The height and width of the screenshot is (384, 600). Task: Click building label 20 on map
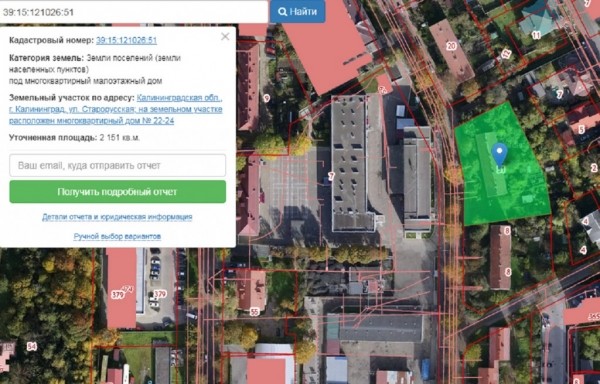451,46
